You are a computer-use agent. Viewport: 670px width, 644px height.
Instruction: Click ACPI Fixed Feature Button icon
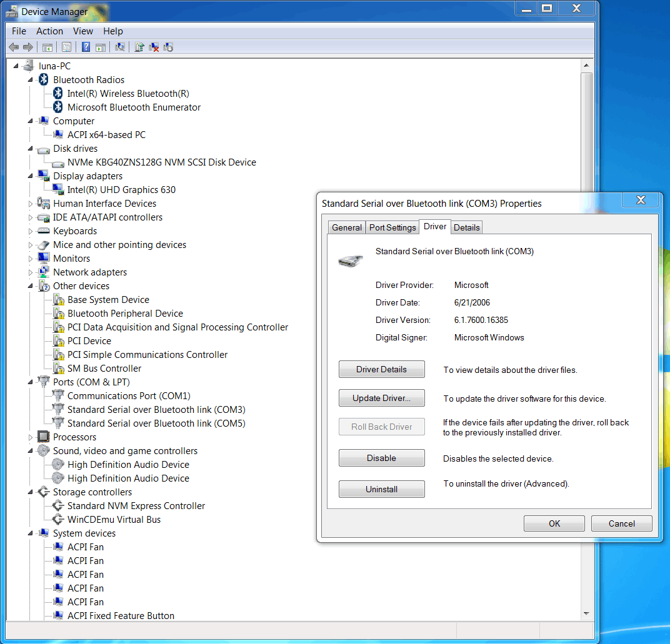coord(58,615)
